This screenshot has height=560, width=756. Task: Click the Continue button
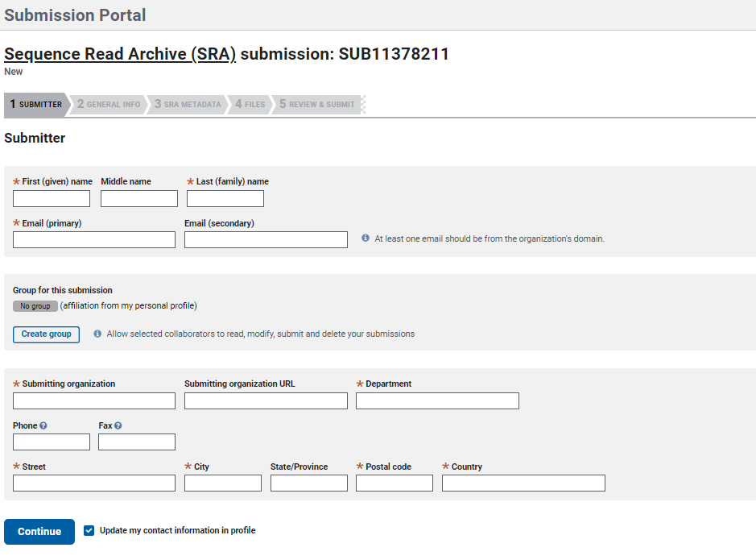pos(39,532)
